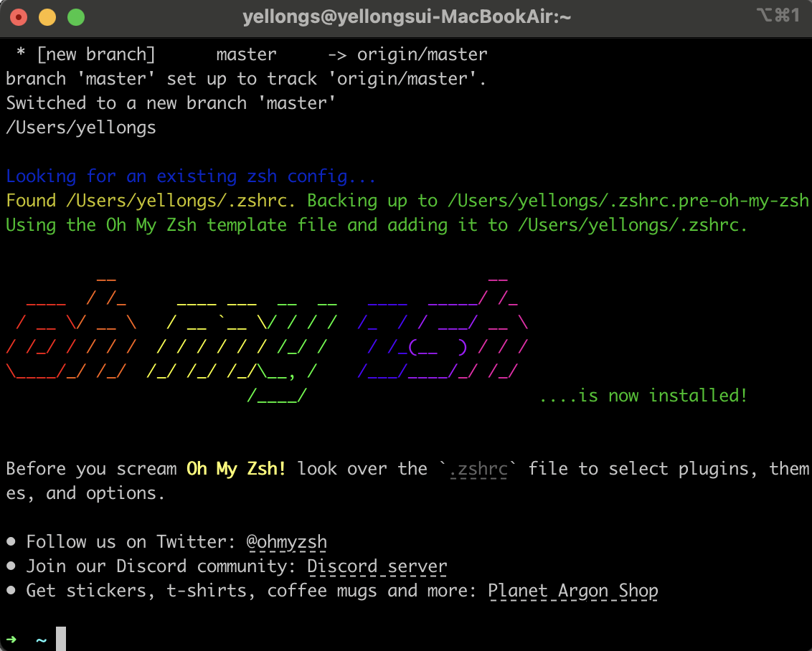This screenshot has height=651, width=812.
Task: Click the 'Follow us on Twitter:' text
Action: (x=131, y=542)
